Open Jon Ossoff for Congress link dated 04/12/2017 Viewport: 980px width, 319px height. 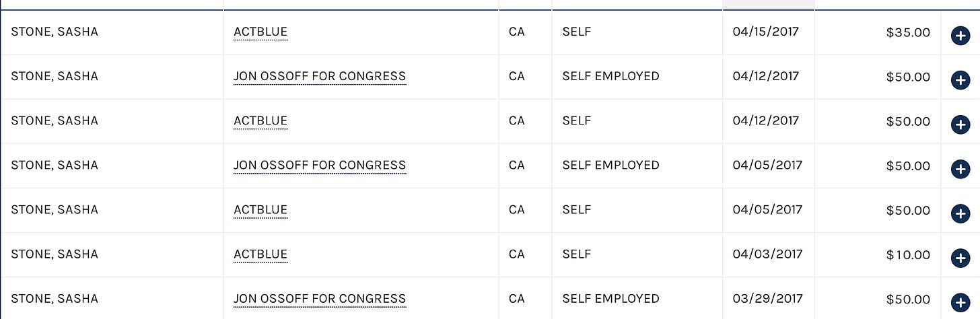[320, 77]
